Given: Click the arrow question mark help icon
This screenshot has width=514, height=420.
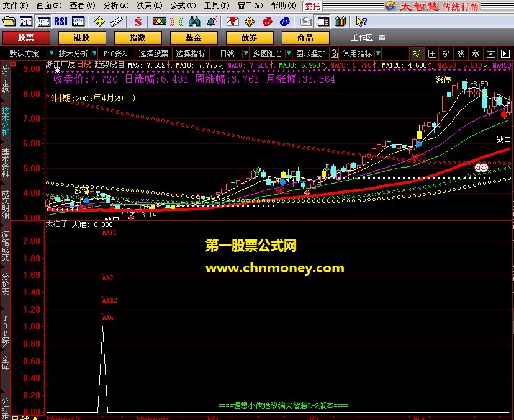Looking at the screenshot, I should (361, 22).
